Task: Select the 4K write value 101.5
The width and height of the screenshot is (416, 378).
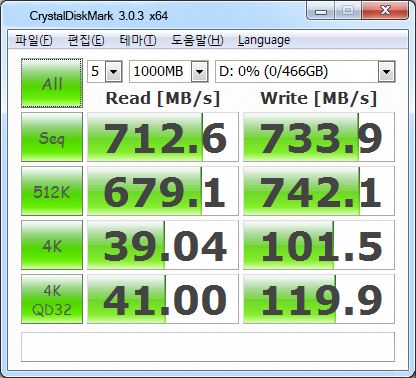Action: (319, 245)
